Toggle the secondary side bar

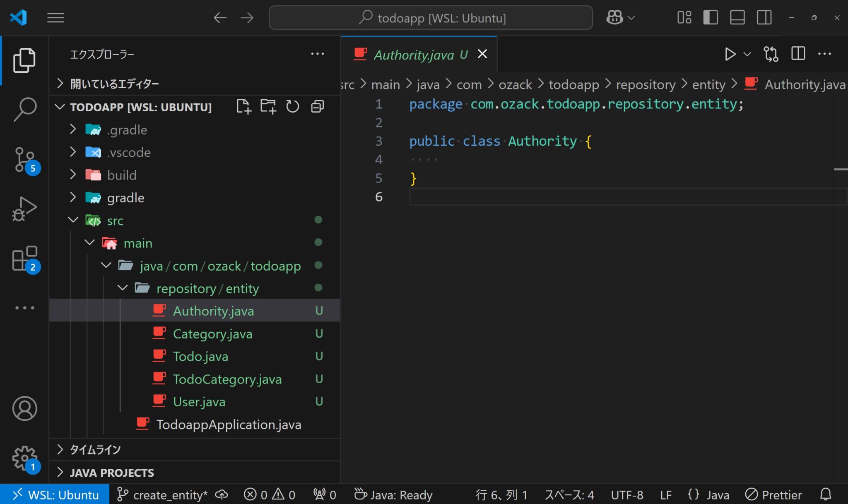(x=764, y=17)
